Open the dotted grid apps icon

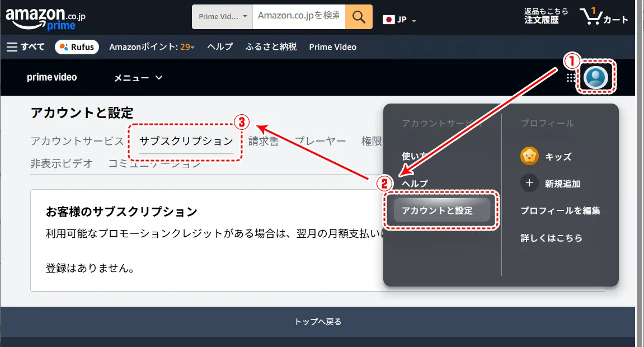tap(571, 78)
